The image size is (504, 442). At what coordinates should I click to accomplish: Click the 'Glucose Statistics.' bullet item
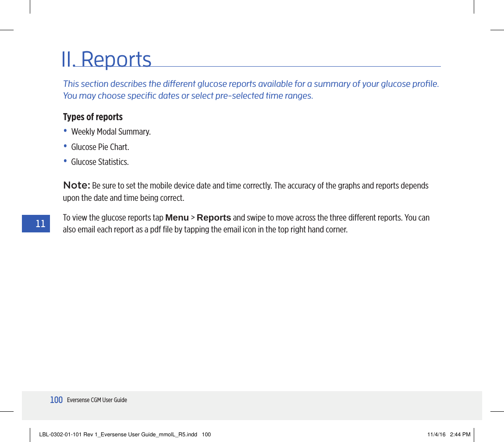(x=100, y=162)
